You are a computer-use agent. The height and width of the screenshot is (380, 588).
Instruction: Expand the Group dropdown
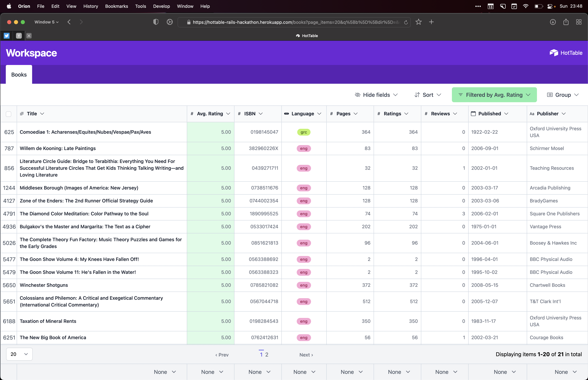click(563, 95)
